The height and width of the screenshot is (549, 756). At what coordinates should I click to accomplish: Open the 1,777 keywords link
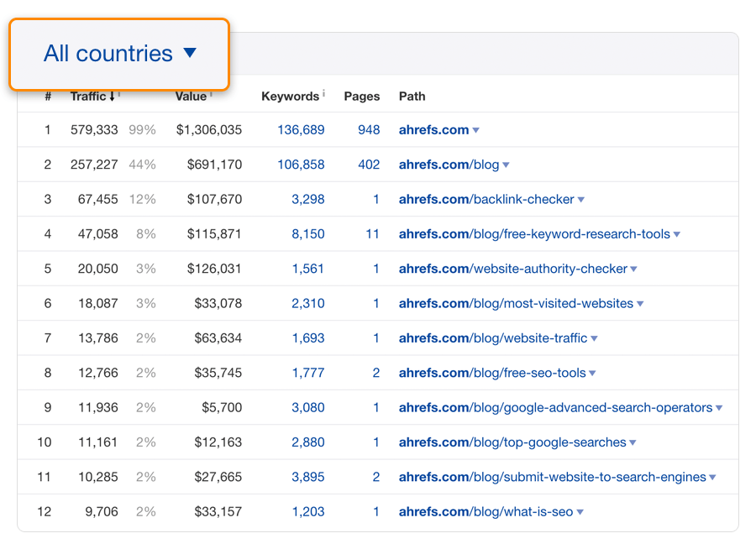308,373
